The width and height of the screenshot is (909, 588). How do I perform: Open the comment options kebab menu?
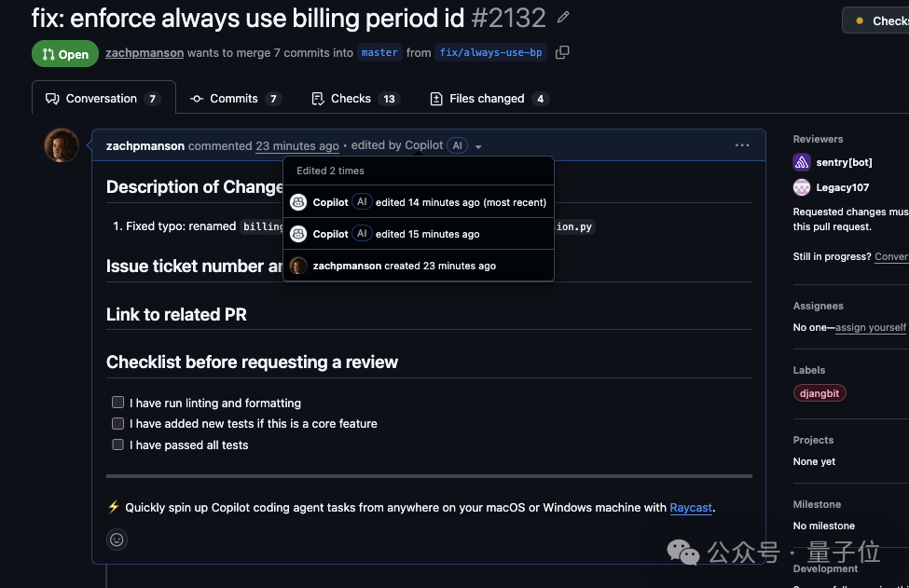(x=741, y=145)
